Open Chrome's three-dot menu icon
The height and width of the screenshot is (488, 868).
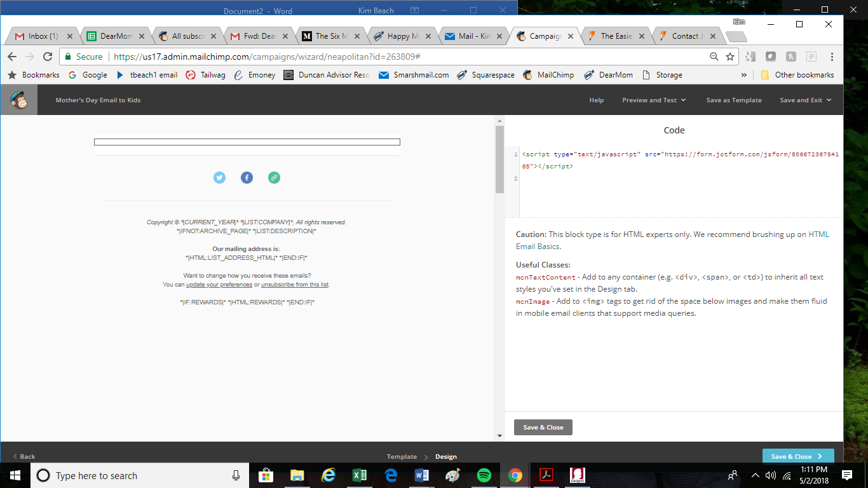[831, 57]
